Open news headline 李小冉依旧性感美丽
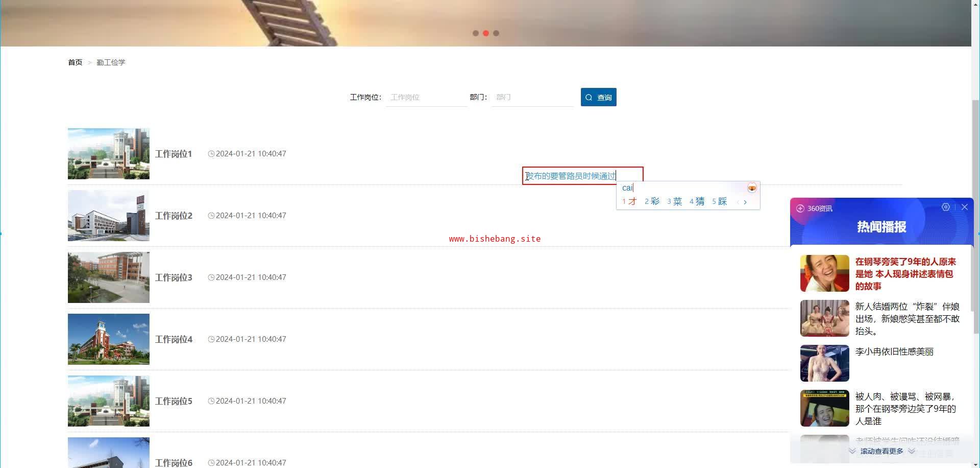The width and height of the screenshot is (980, 468). [x=894, y=352]
